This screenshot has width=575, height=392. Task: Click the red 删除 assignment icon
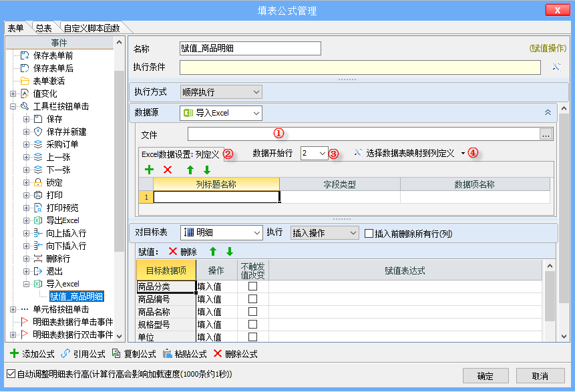(x=173, y=252)
